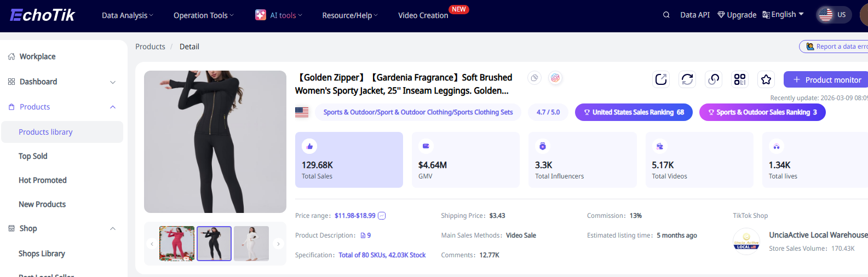
Task: Select the pink outfit product thumbnail
Action: pos(177,244)
